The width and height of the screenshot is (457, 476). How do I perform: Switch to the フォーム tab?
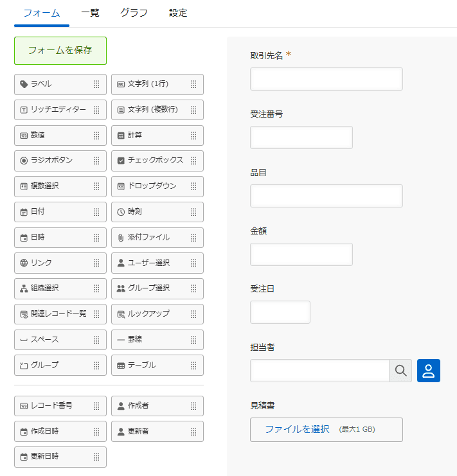[x=42, y=13]
